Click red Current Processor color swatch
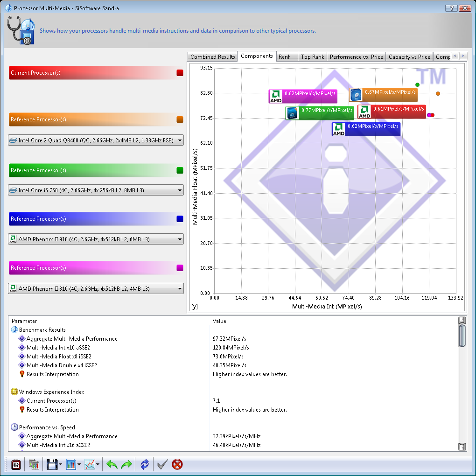Image resolution: width=476 pixels, height=476 pixels. tap(180, 72)
